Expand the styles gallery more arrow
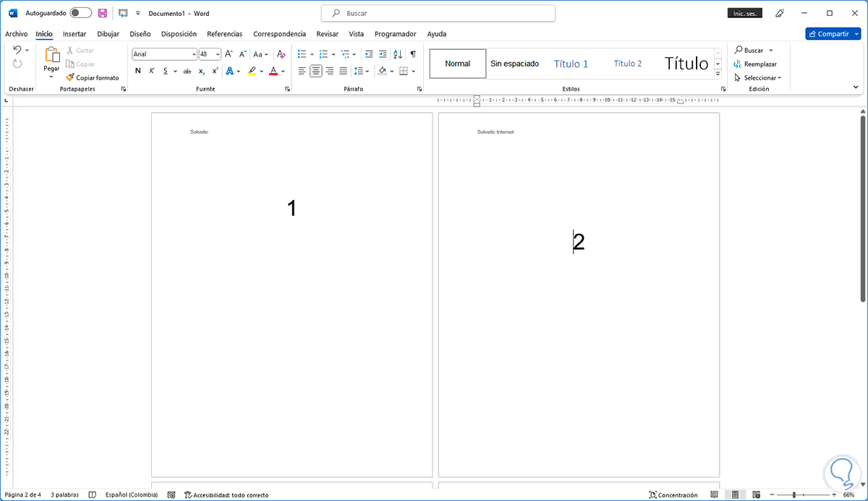868x501 pixels. click(x=718, y=74)
